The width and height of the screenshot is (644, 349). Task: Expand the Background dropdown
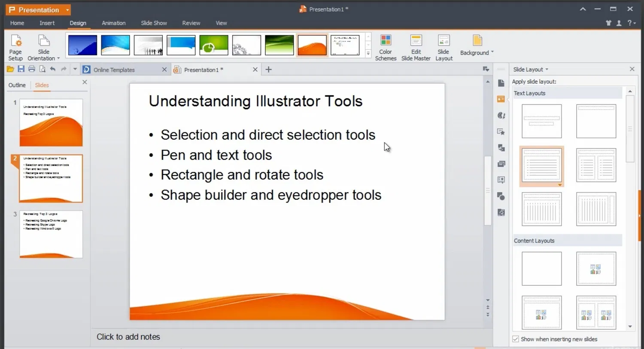point(492,52)
